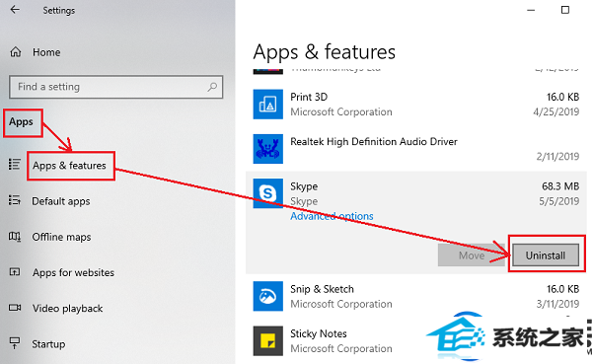
Task: Select the Default apps icon
Action: coord(15,200)
